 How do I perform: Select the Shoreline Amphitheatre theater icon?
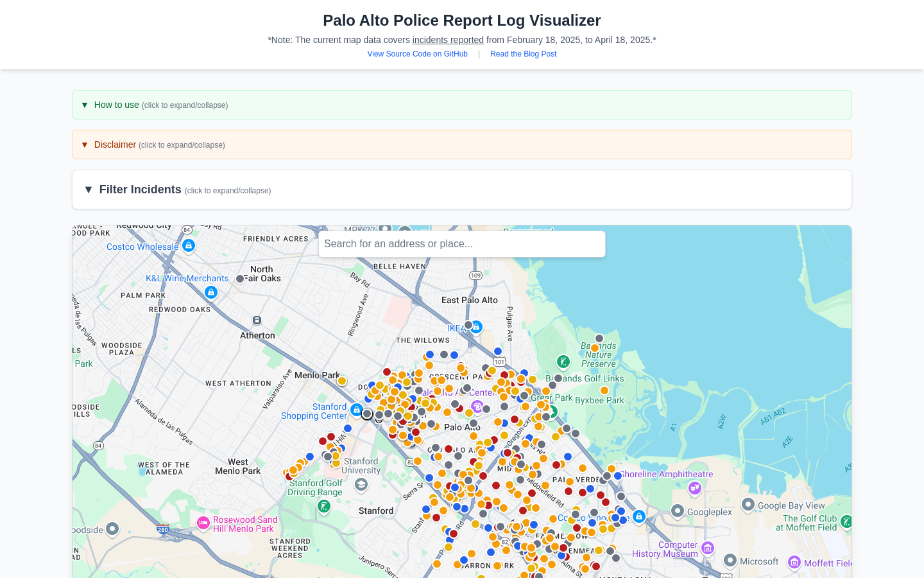(695, 488)
